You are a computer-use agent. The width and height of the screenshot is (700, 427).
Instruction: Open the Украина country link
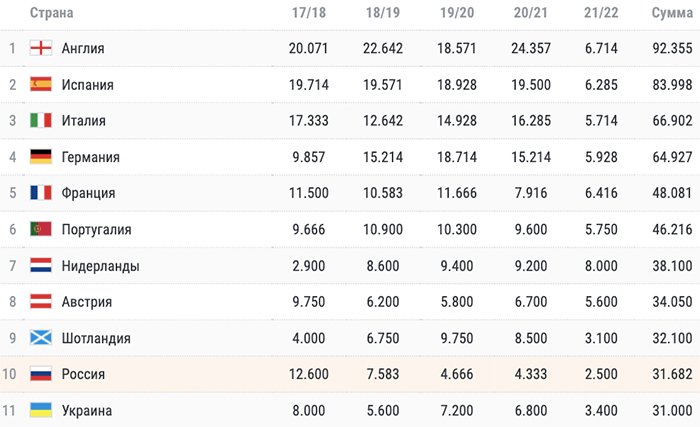tap(87, 410)
